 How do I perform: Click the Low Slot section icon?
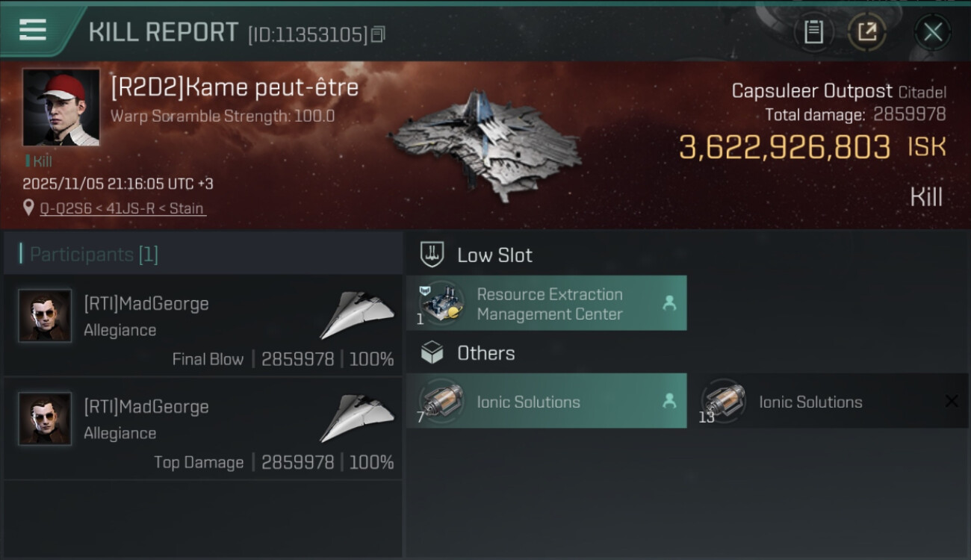point(432,255)
